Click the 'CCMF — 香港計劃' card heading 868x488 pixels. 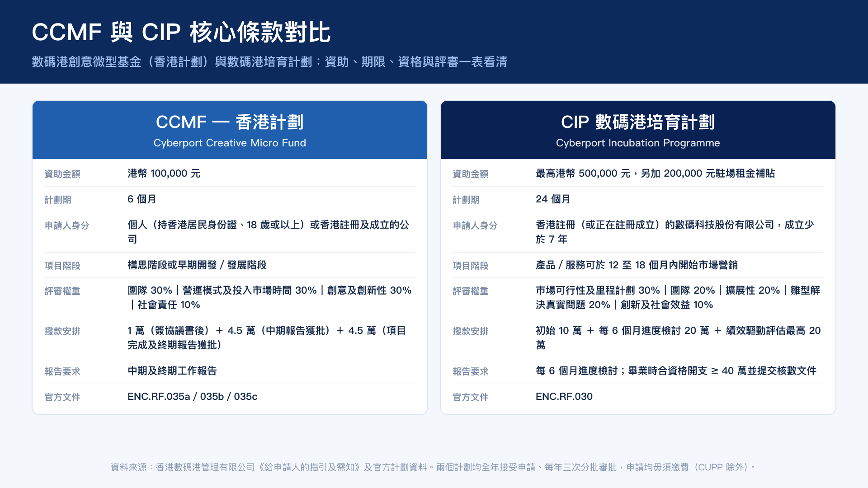coord(230,122)
